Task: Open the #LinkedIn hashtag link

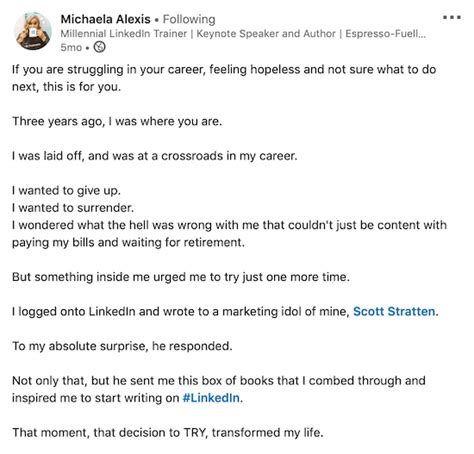Action: coord(211,398)
